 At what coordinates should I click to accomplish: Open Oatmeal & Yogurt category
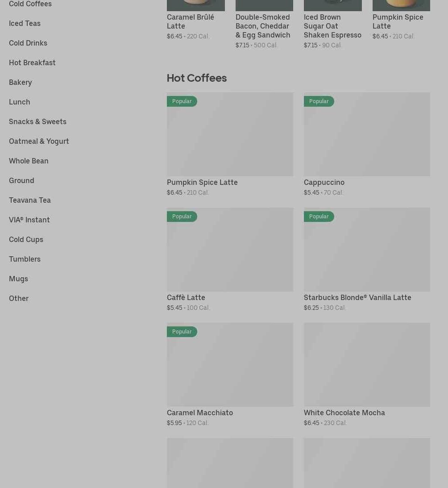(39, 141)
